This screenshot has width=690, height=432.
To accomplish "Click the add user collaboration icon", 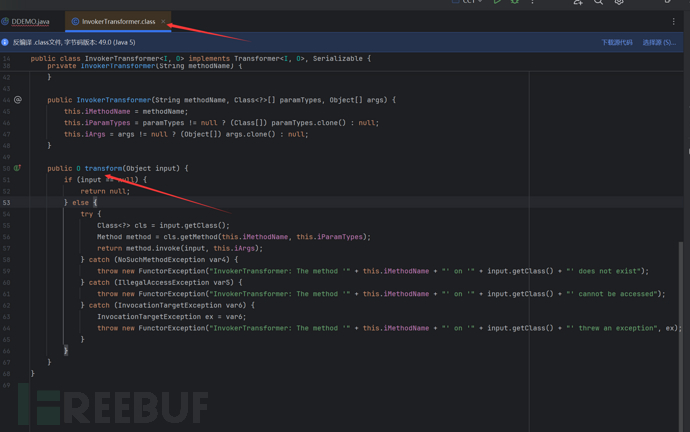I will pos(577,2).
